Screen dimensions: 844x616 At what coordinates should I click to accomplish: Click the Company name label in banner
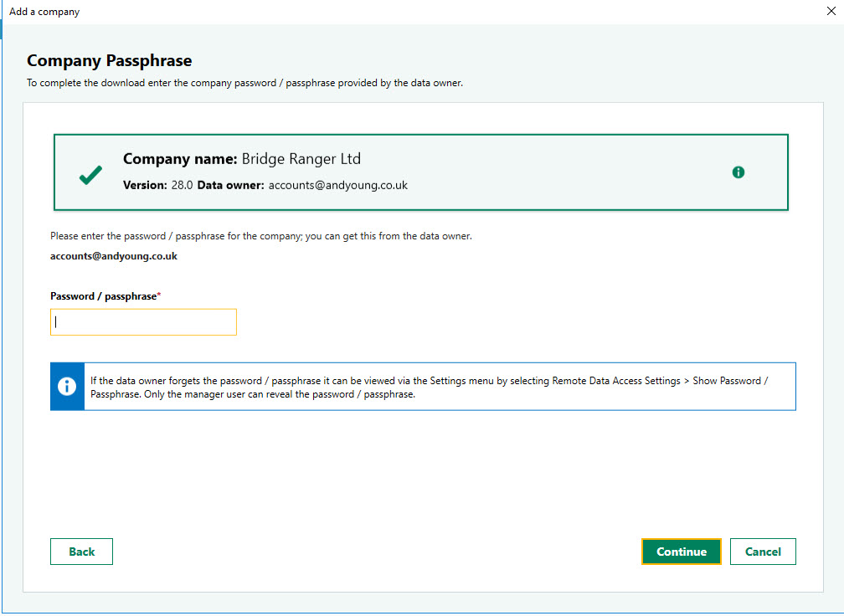pyautogui.click(x=180, y=159)
